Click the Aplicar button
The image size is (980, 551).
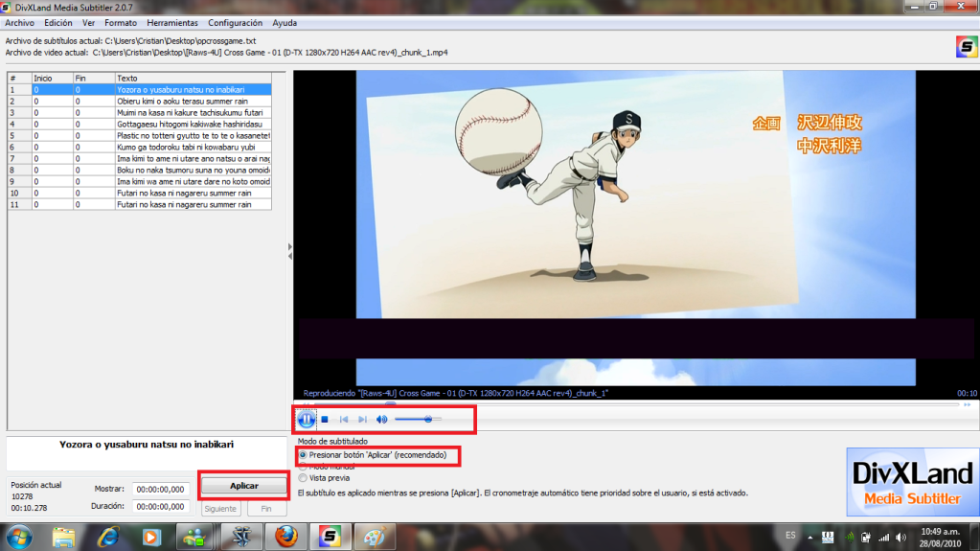(243, 485)
